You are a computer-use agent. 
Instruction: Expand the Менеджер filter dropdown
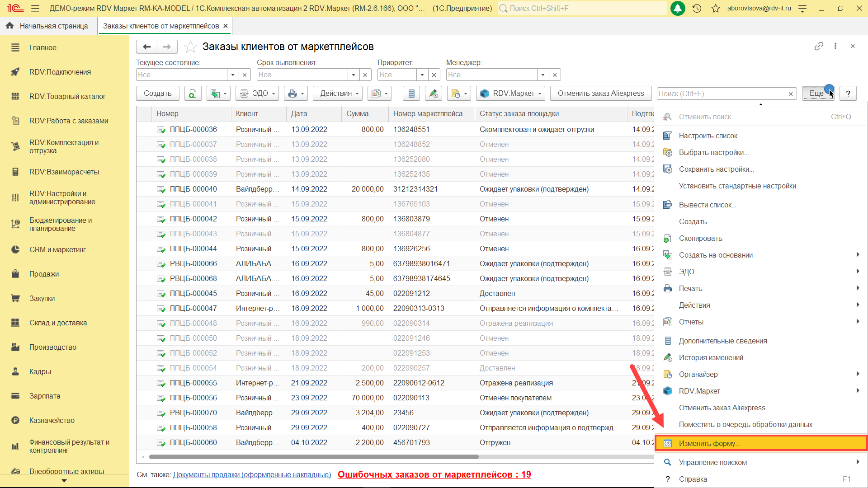[x=543, y=75]
